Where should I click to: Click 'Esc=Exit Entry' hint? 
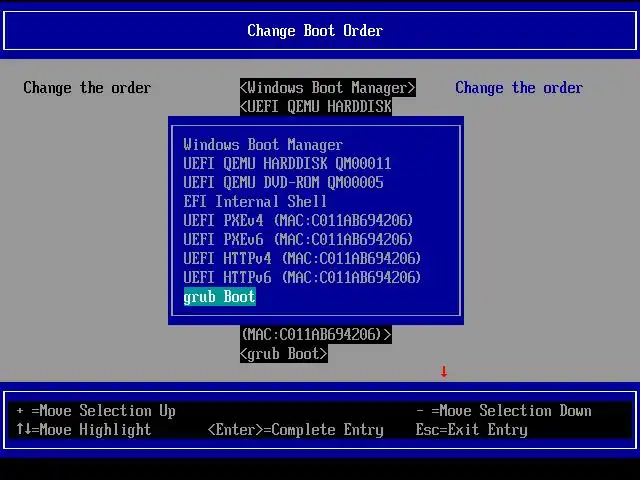click(x=471, y=429)
